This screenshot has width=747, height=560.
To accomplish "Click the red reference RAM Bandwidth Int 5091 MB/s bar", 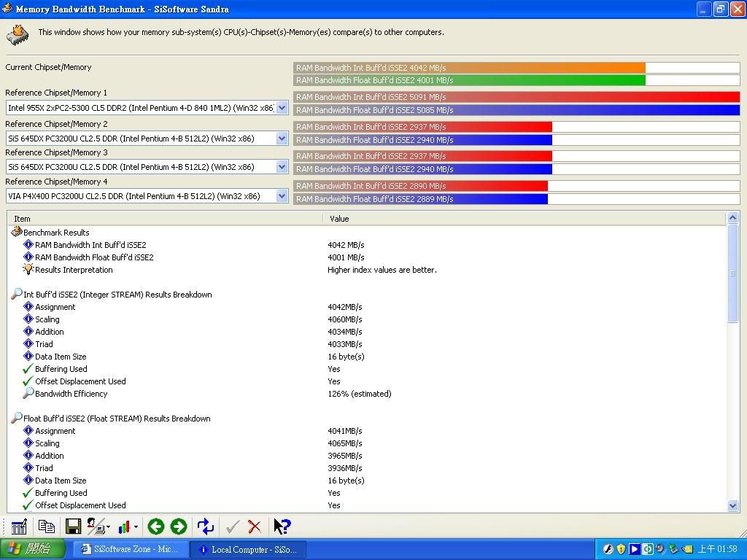I will (x=517, y=97).
